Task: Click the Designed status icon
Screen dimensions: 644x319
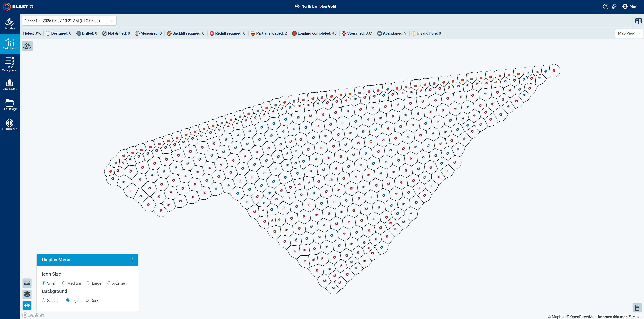Action: (x=48, y=33)
